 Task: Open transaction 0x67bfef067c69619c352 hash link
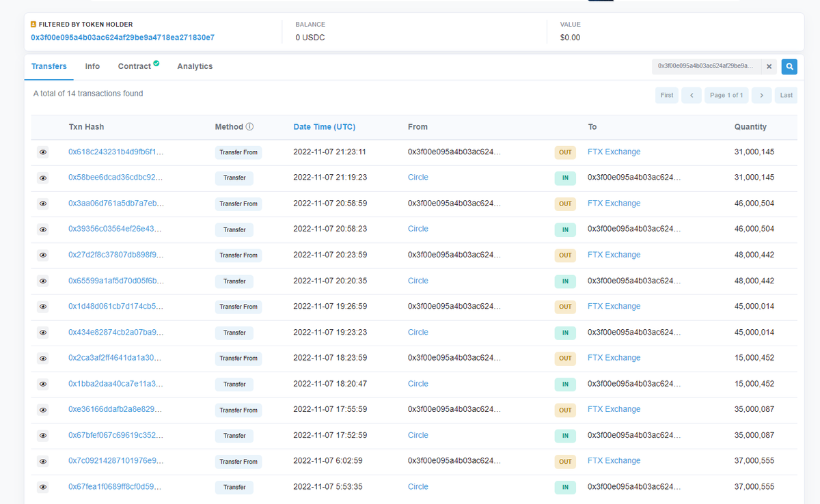[x=116, y=435]
